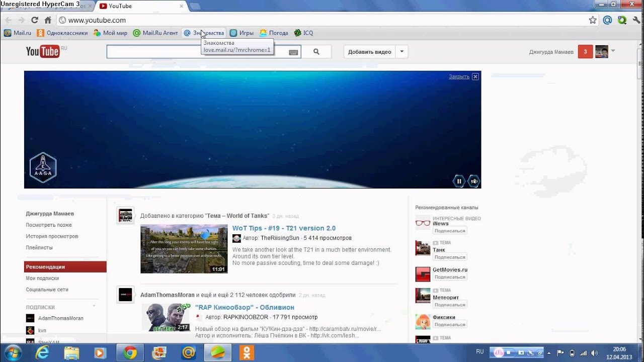Open Windows Media Player in taskbar

click(x=100, y=353)
